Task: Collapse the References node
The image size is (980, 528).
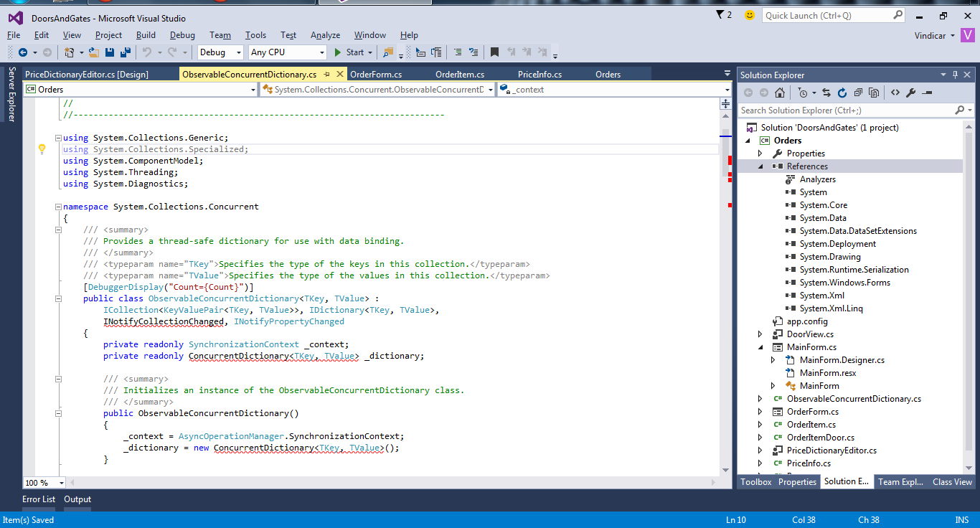Action: (x=760, y=166)
